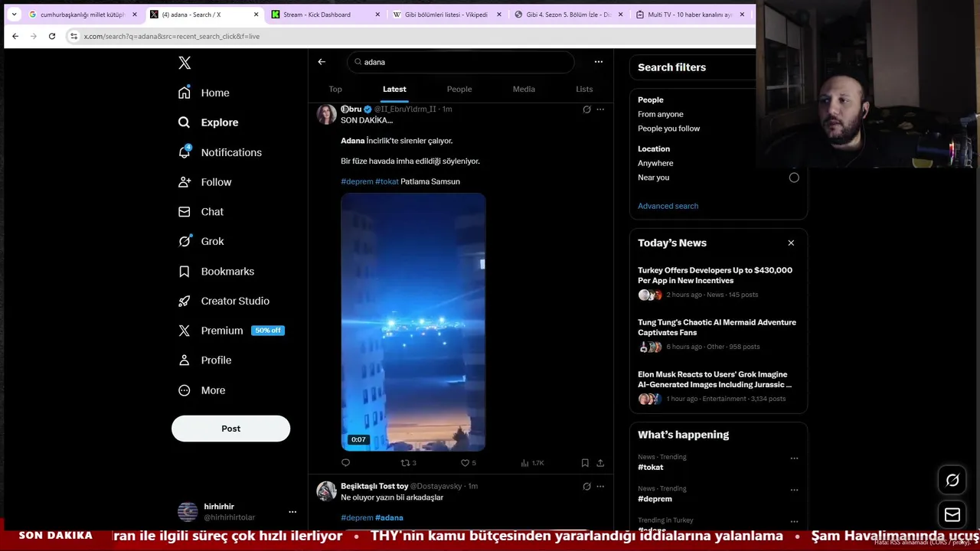Switch to Stream - Kick Dashboard browser tab

click(326, 15)
